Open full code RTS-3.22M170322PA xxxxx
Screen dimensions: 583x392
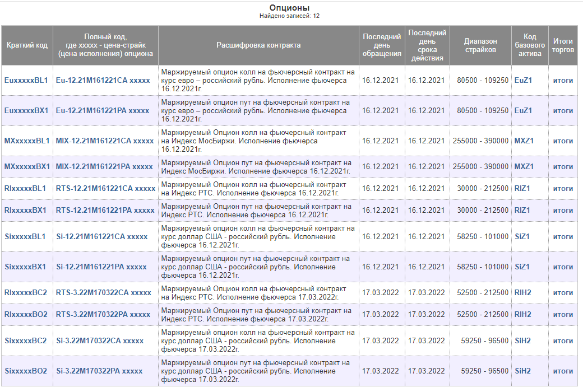[104, 314]
